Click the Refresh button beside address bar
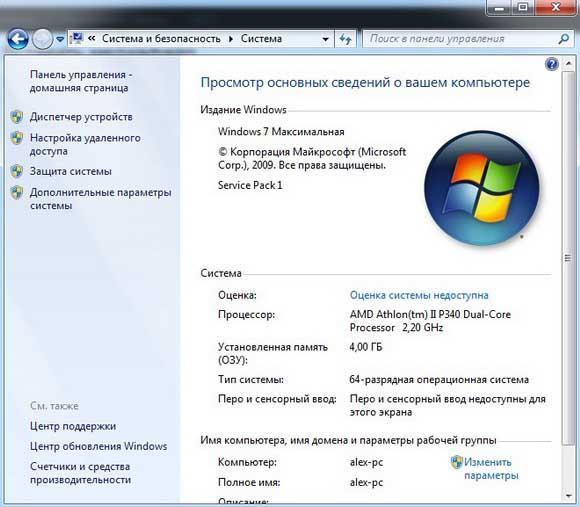 [x=345, y=39]
